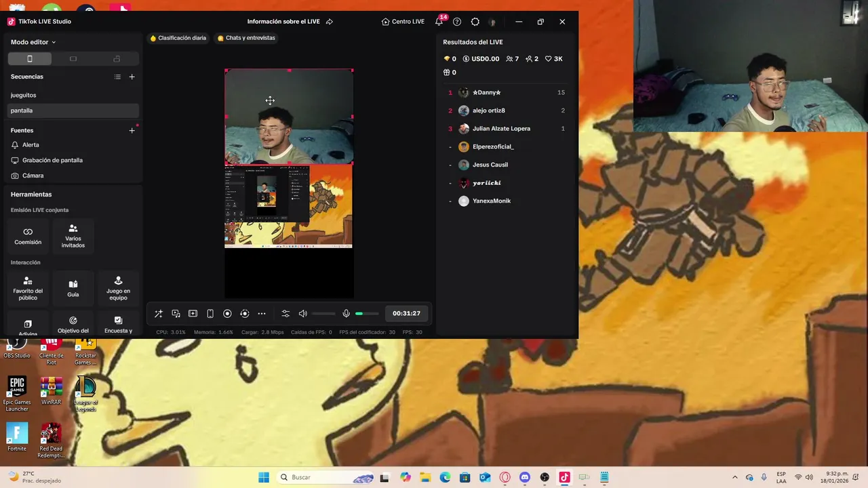868x488 pixels.
Task: Open the Objetivo del LIVE tool
Action: pos(73,324)
